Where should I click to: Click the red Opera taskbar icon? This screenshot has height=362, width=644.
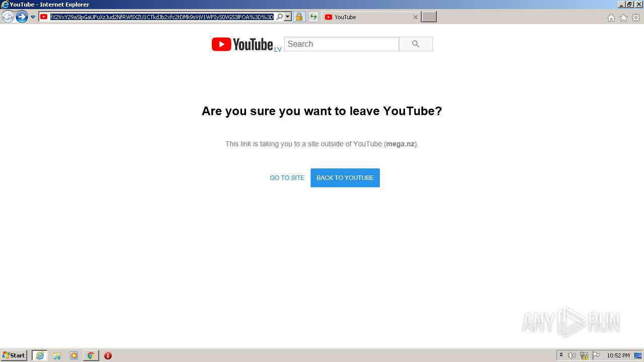click(108, 355)
